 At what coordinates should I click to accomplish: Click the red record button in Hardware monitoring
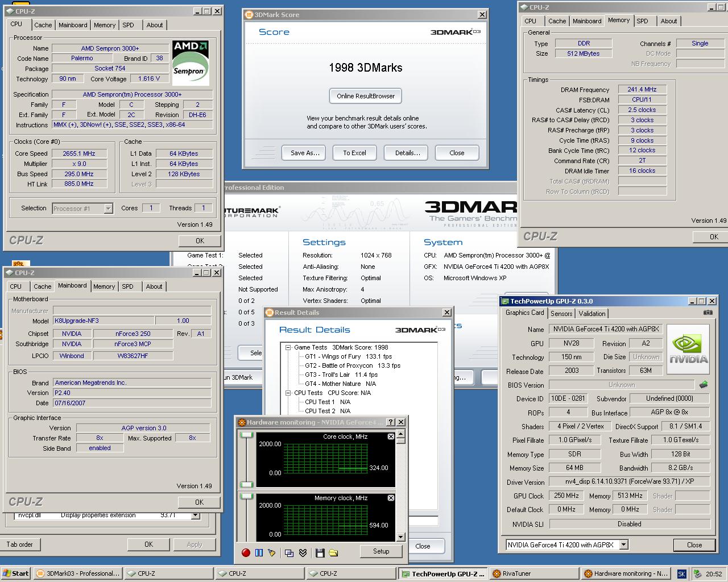[x=246, y=552]
